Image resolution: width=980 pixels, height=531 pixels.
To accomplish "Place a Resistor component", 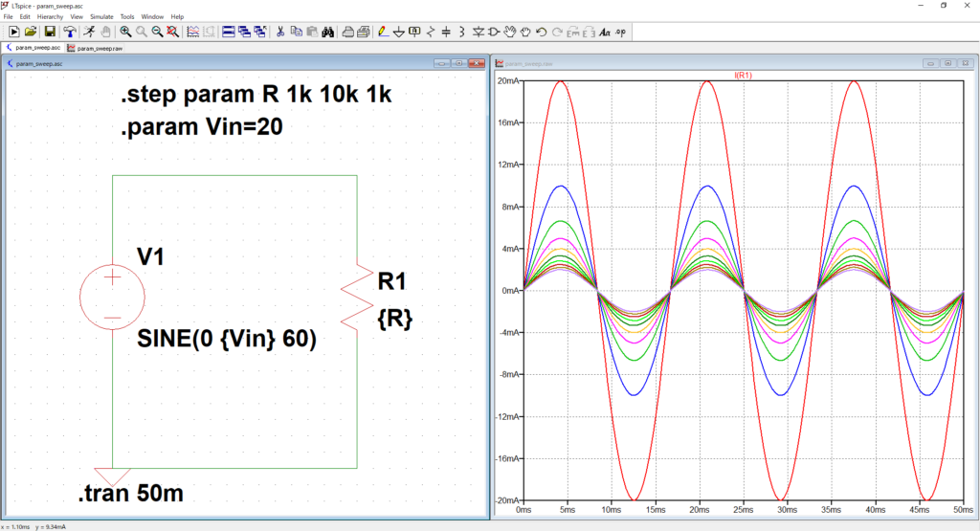I will [431, 32].
